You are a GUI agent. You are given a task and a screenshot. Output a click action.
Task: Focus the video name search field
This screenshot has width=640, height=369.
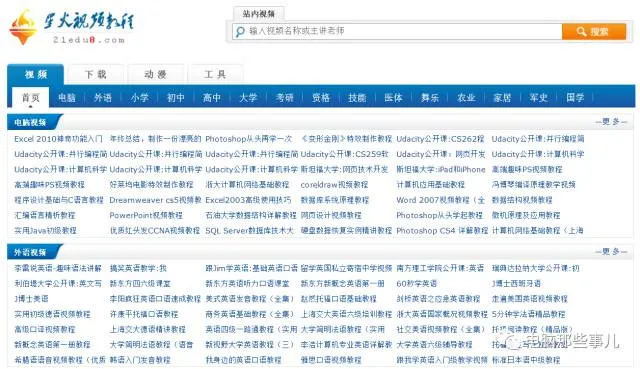(x=397, y=31)
